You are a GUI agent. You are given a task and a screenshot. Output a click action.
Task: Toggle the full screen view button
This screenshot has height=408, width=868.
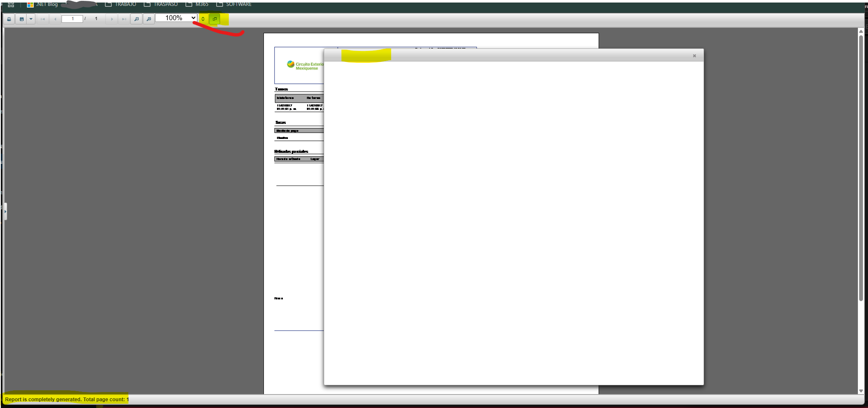tap(215, 19)
